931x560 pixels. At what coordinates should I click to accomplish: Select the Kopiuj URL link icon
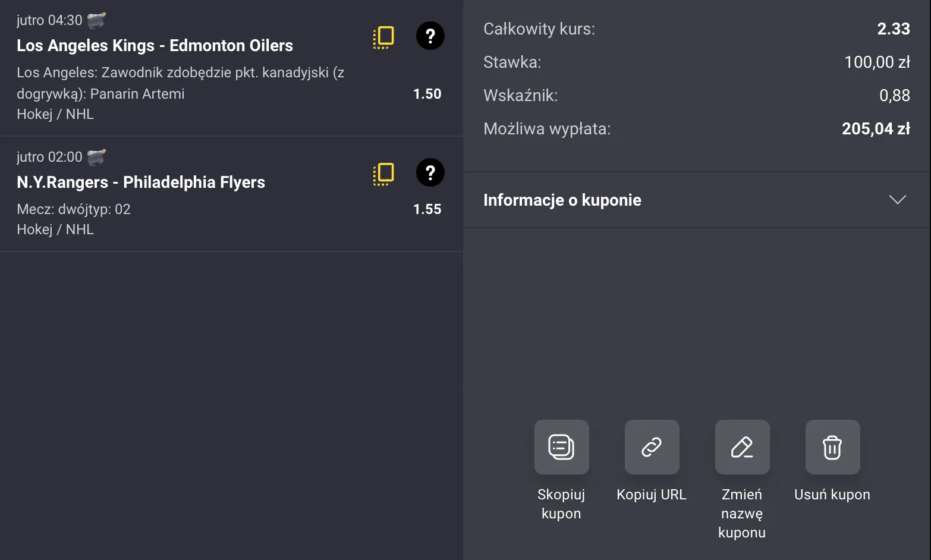click(652, 447)
